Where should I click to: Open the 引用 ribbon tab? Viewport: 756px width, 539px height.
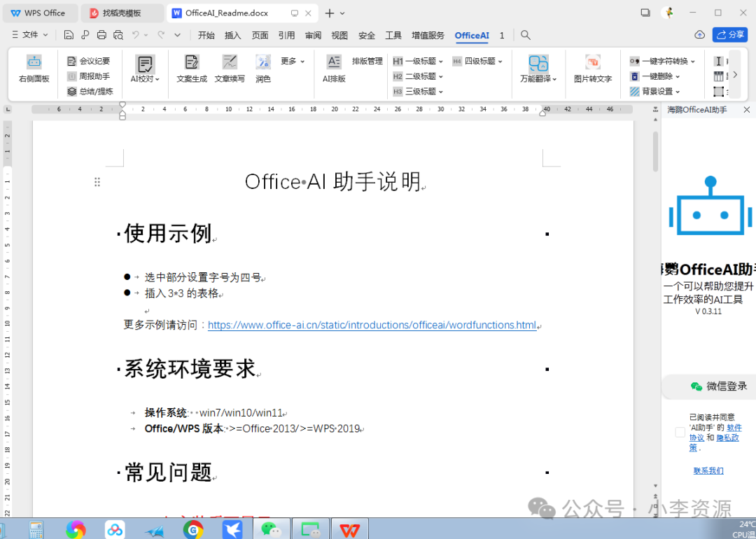coord(286,35)
